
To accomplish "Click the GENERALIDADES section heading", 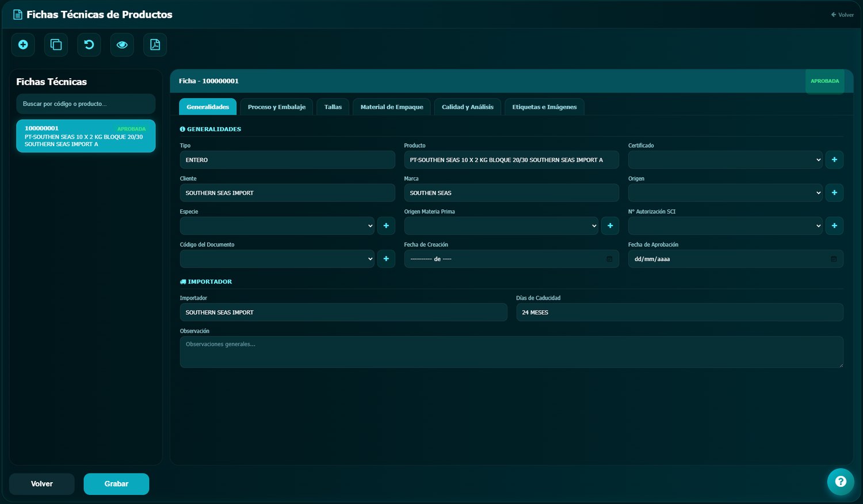I will point(211,129).
